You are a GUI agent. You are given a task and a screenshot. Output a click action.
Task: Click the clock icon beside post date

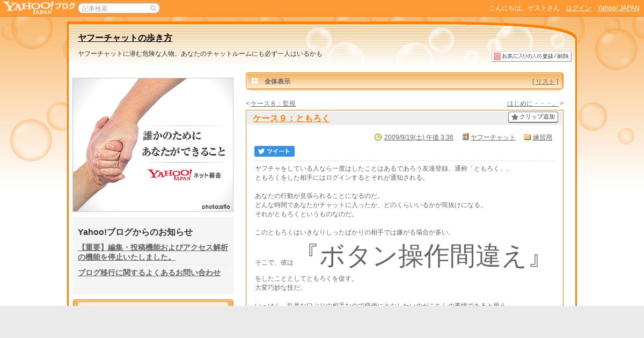(378, 137)
